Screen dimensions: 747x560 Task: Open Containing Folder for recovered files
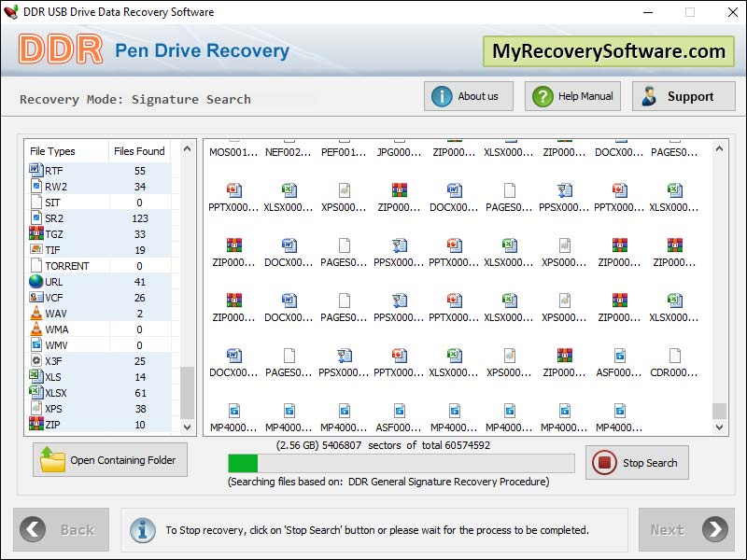[109, 459]
